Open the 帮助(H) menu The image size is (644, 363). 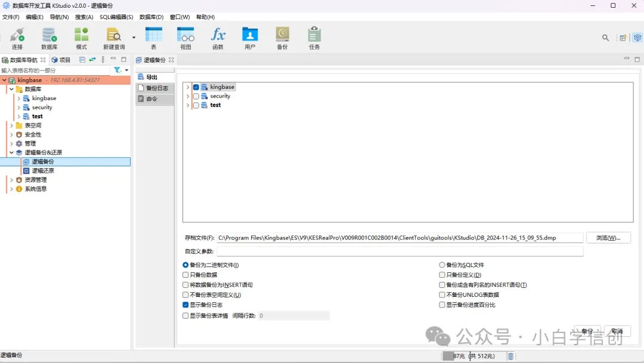coord(205,17)
